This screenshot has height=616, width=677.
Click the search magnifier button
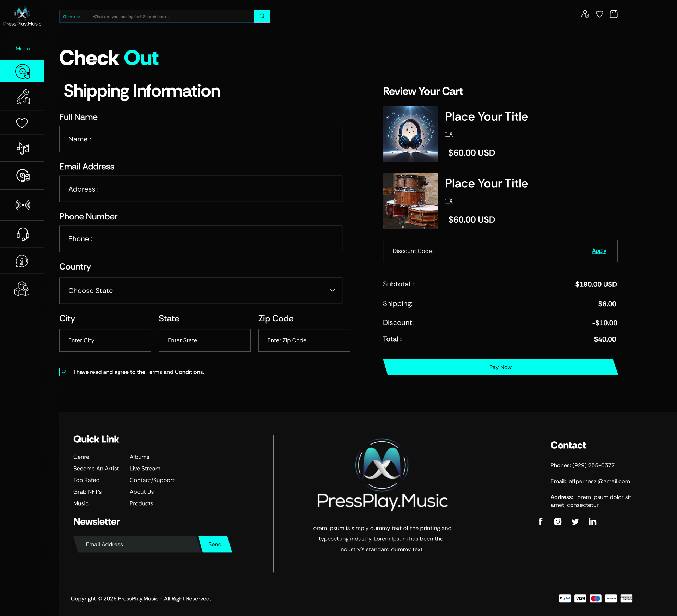[262, 16]
